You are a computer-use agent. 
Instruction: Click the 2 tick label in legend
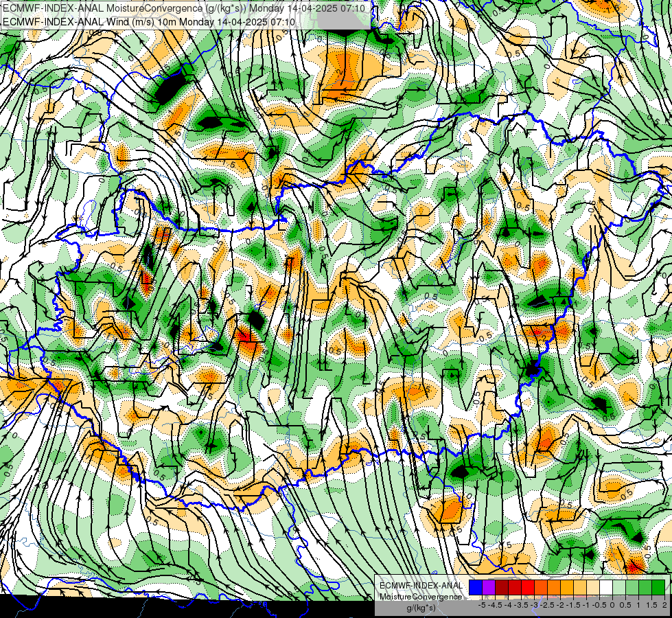tap(664, 605)
